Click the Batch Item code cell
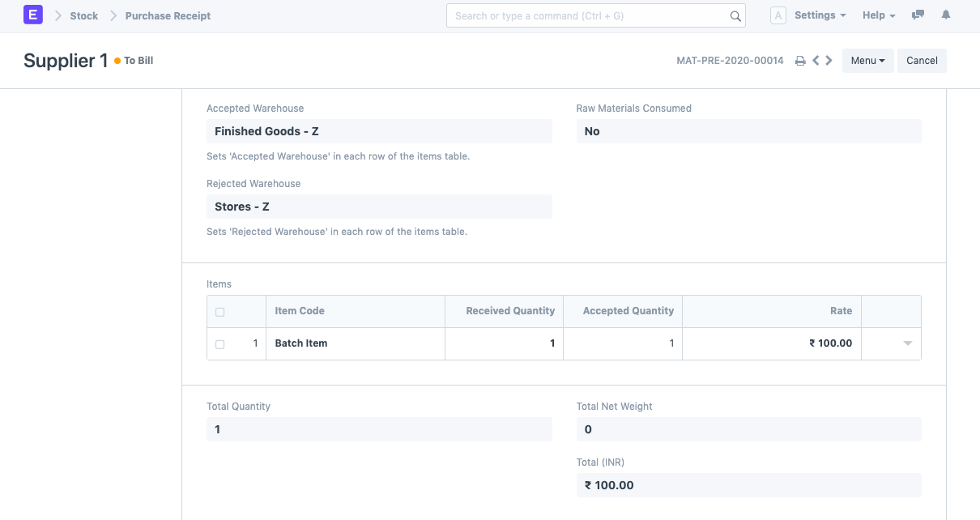The image size is (980, 520). click(x=355, y=343)
